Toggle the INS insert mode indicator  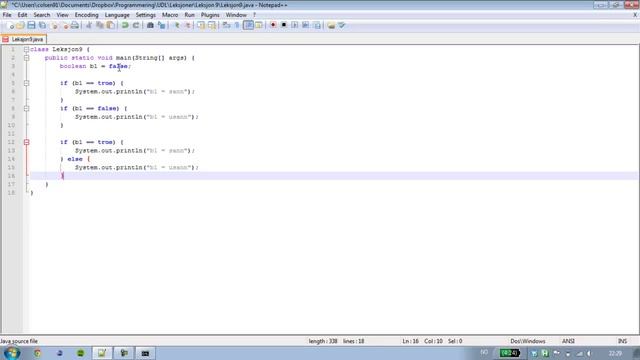[x=622, y=341]
